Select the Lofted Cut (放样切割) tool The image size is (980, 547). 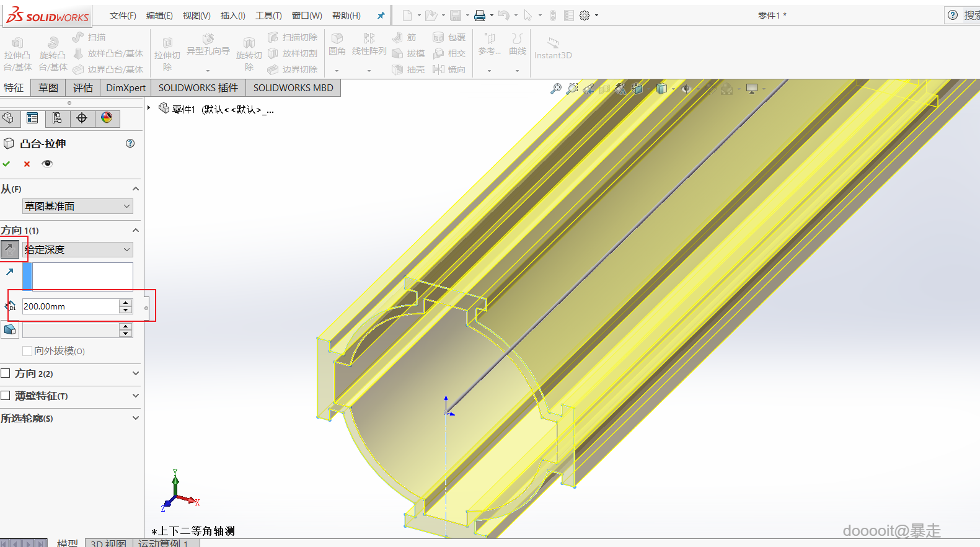pyautogui.click(x=293, y=53)
